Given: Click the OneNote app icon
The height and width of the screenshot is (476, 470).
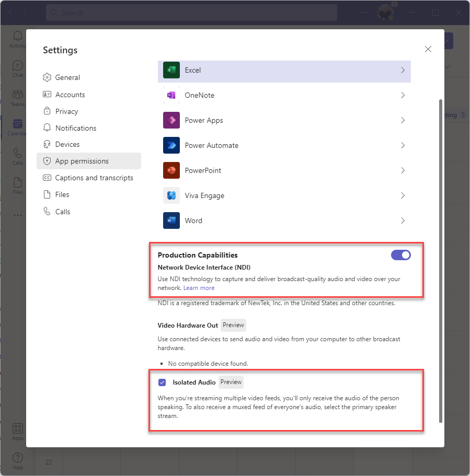Looking at the screenshot, I should click(171, 95).
